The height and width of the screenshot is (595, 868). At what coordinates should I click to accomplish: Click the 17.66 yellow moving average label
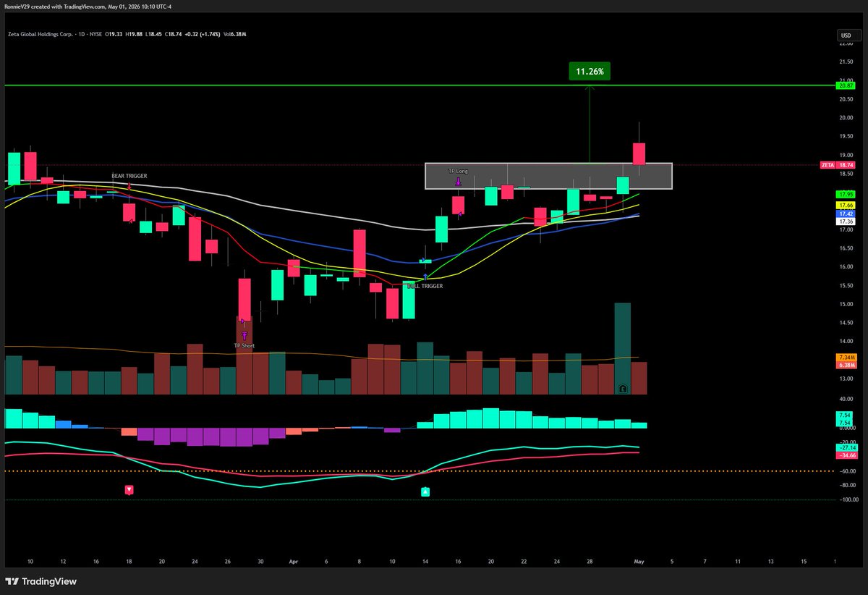pyautogui.click(x=846, y=206)
